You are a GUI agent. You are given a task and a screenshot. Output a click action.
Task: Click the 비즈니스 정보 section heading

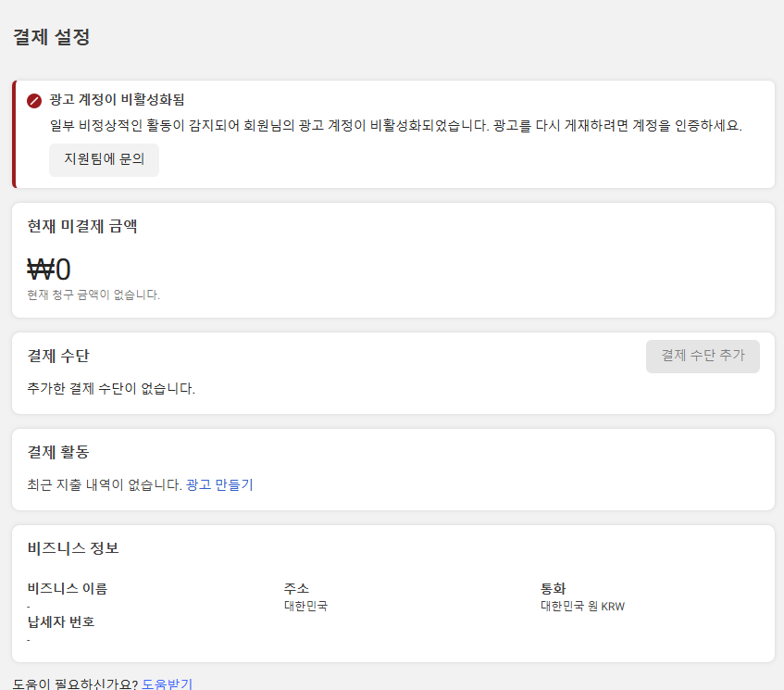coord(73,548)
